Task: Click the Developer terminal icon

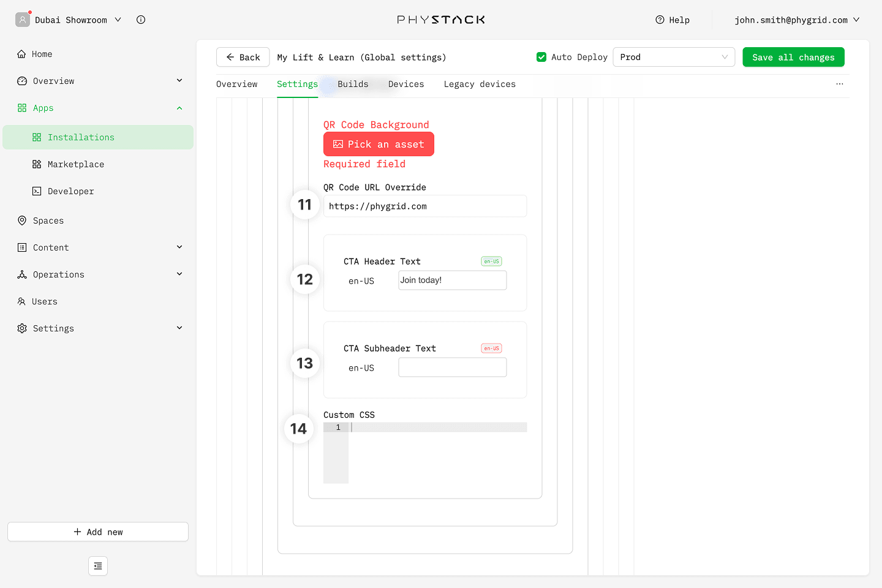Action: [37, 191]
